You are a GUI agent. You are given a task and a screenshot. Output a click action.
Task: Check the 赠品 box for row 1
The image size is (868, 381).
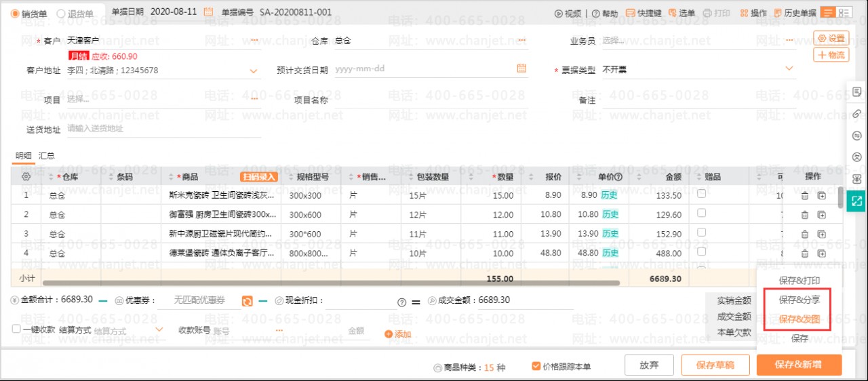coord(701,194)
